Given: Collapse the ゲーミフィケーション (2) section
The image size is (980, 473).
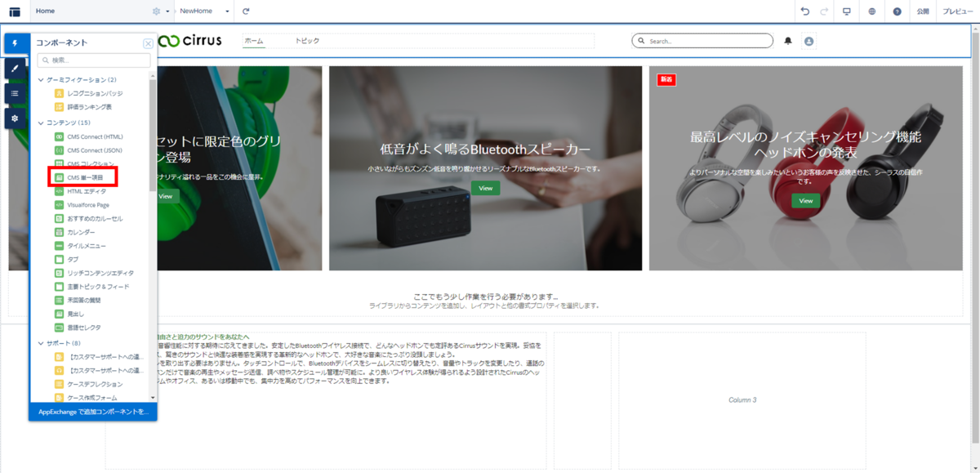Looking at the screenshot, I should click(x=77, y=79).
